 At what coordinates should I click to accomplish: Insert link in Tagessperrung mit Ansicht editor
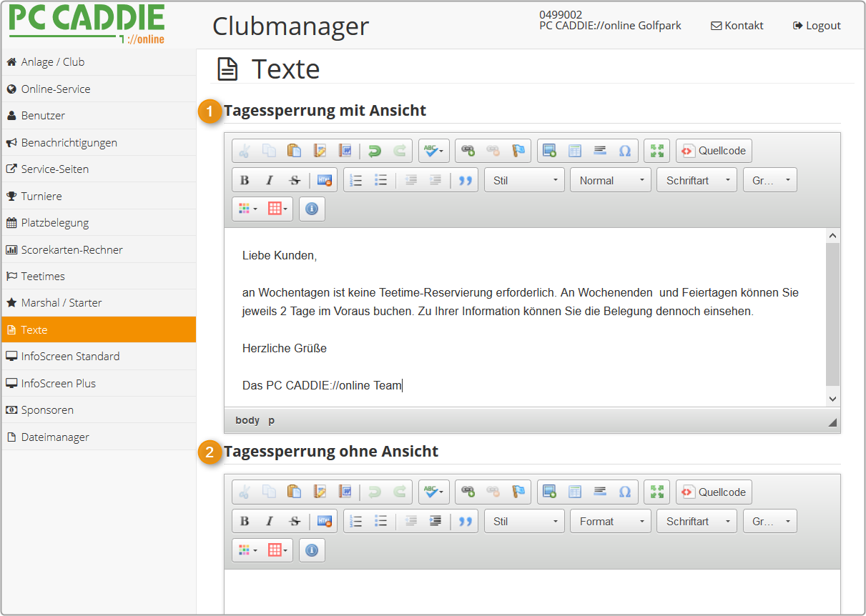(468, 151)
